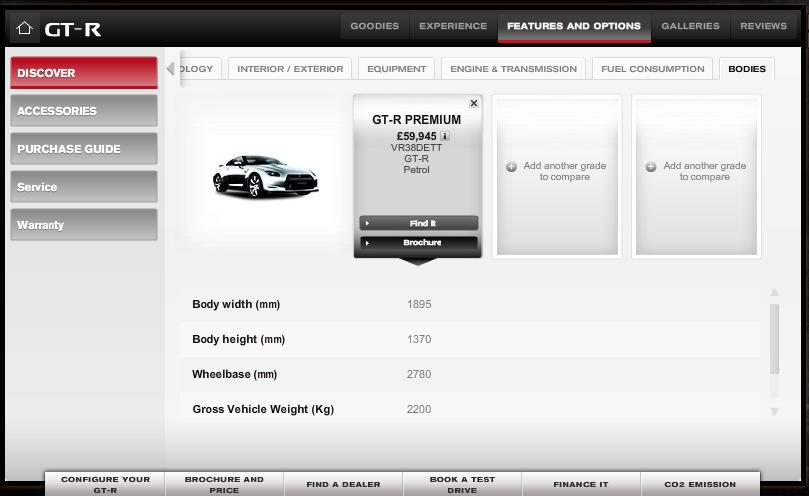Open CO2 Emission
The width and height of the screenshot is (809, 496).
(700, 484)
